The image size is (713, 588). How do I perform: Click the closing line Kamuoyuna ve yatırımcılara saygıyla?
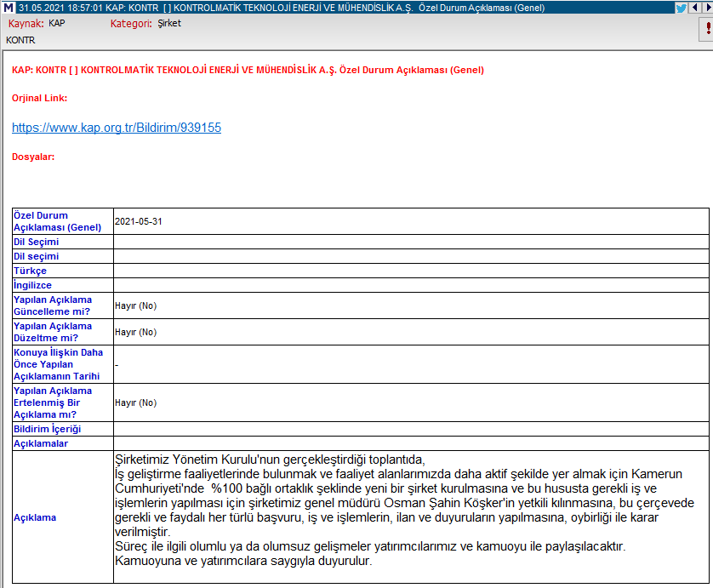click(x=243, y=561)
